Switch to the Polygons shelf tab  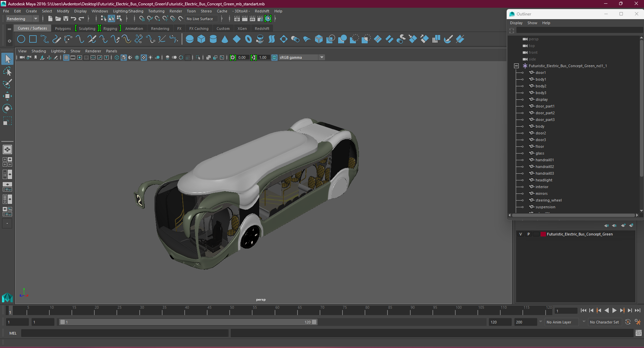click(63, 29)
